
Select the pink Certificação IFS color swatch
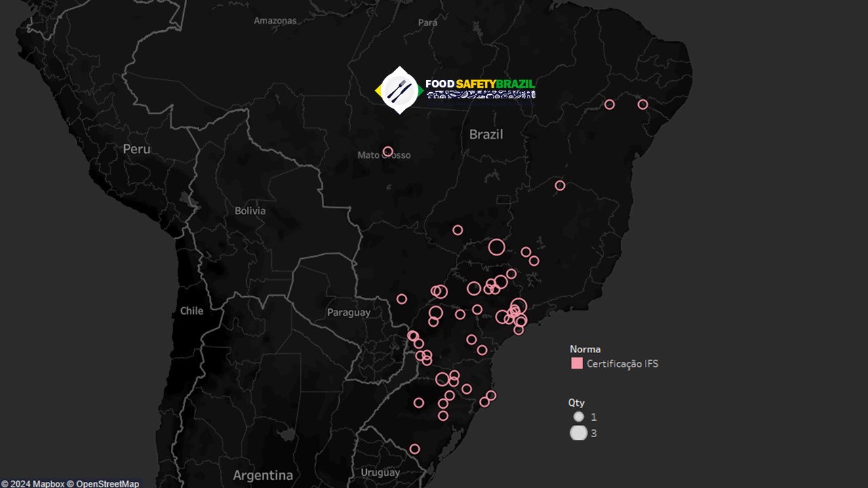pos(577,363)
